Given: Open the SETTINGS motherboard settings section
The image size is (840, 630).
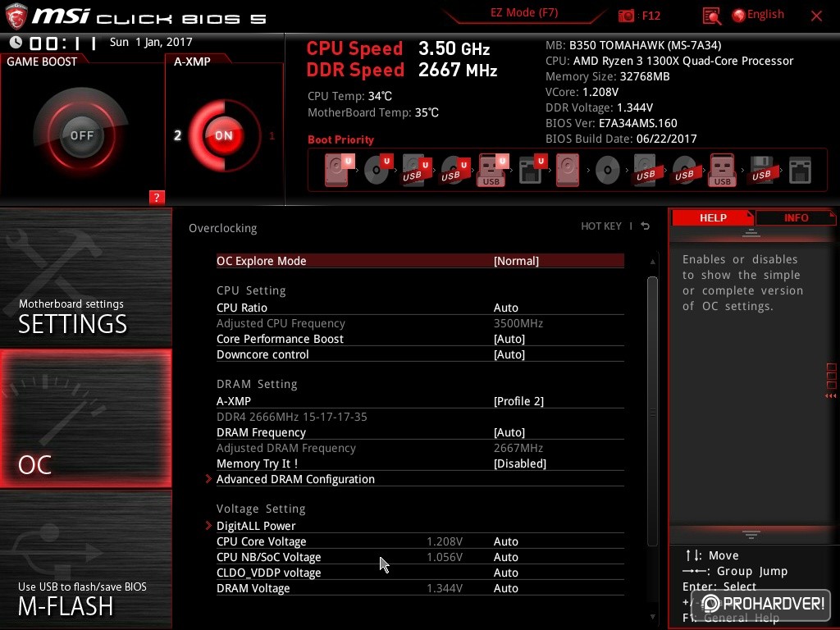Looking at the screenshot, I should coord(85,277).
